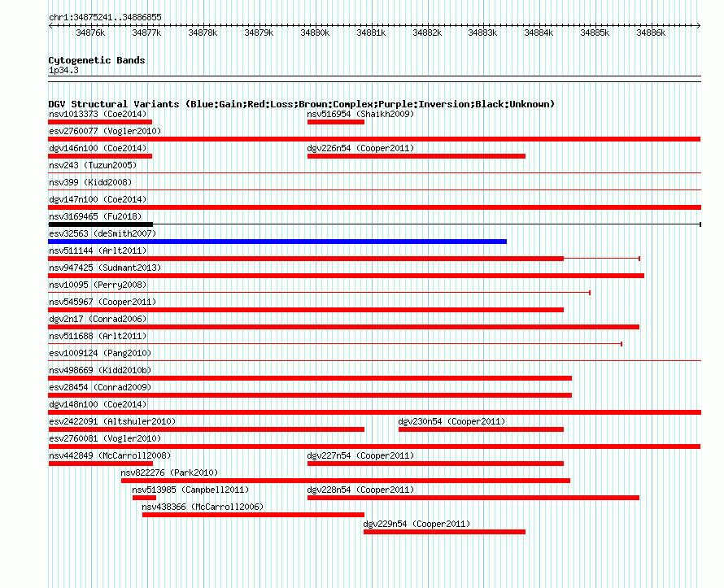Click the dgv2n17 (Conrad2006) label
Image resolution: width=724 pixels, height=588 pixels.
[x=98, y=319]
